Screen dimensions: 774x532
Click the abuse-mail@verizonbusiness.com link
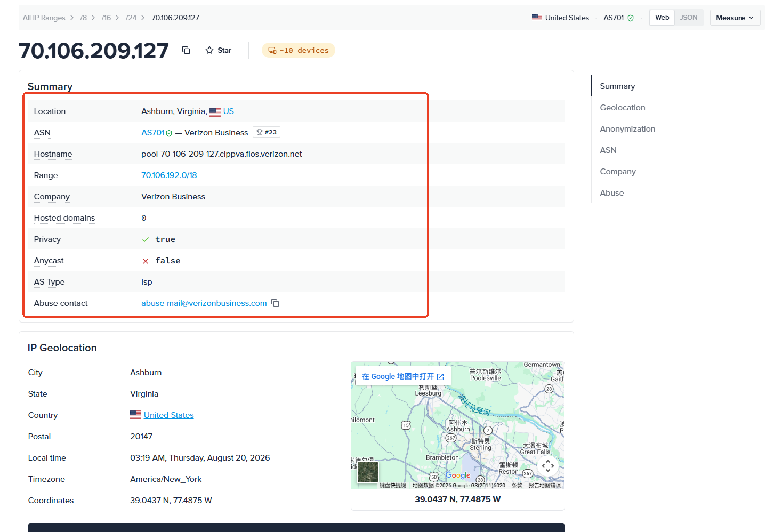(204, 303)
